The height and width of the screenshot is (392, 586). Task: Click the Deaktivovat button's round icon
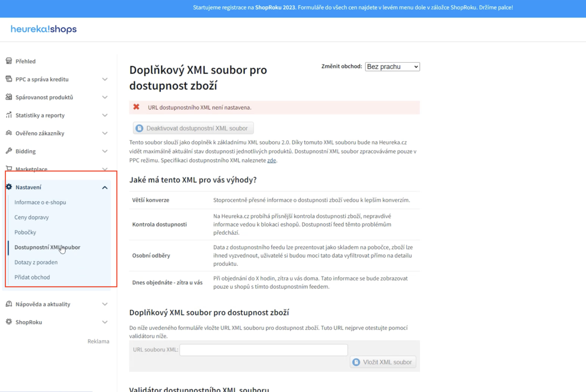point(139,128)
